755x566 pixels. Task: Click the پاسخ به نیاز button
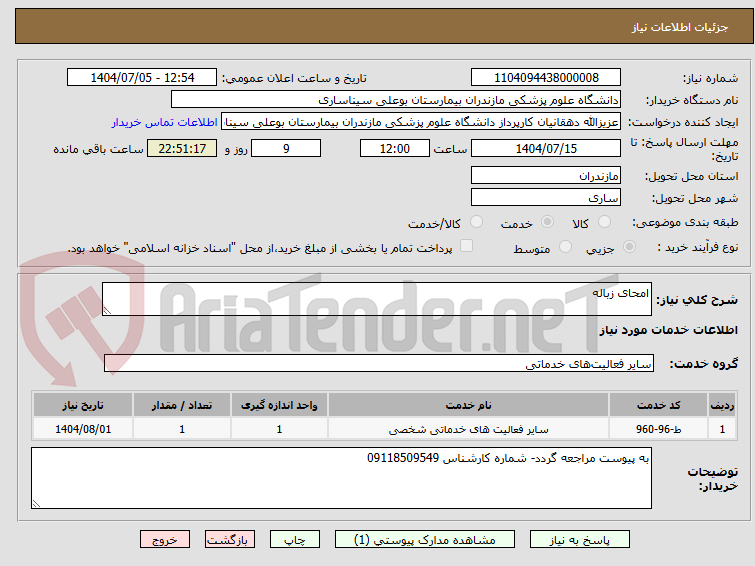tap(580, 540)
